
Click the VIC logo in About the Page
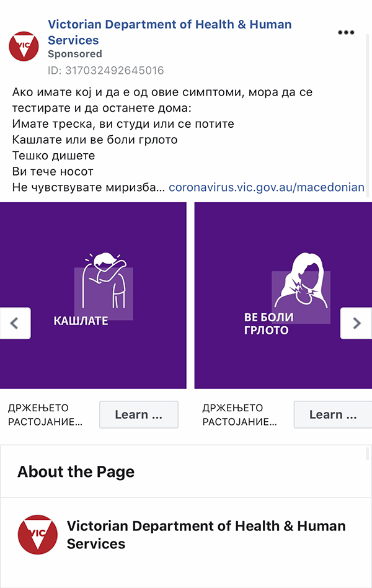[x=38, y=535]
